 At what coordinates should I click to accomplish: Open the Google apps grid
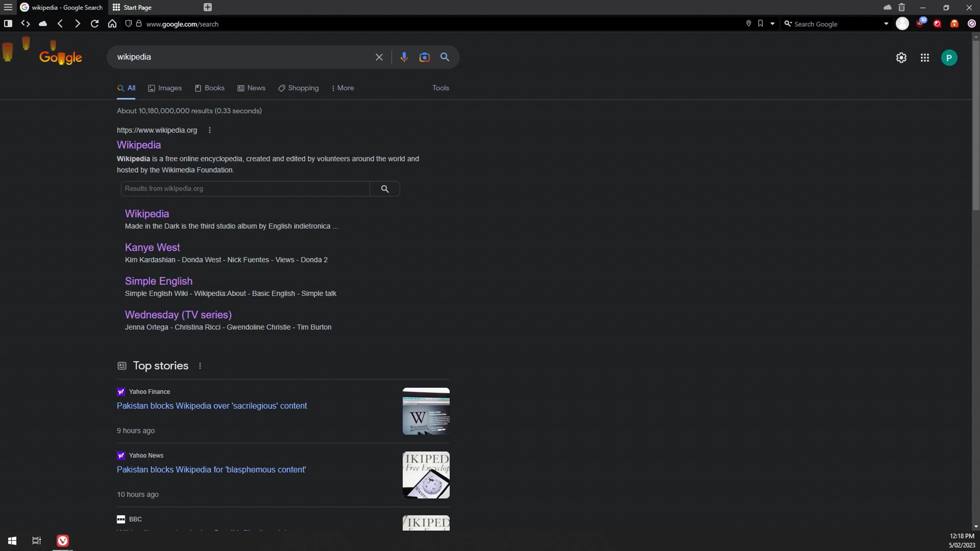pos(925,58)
